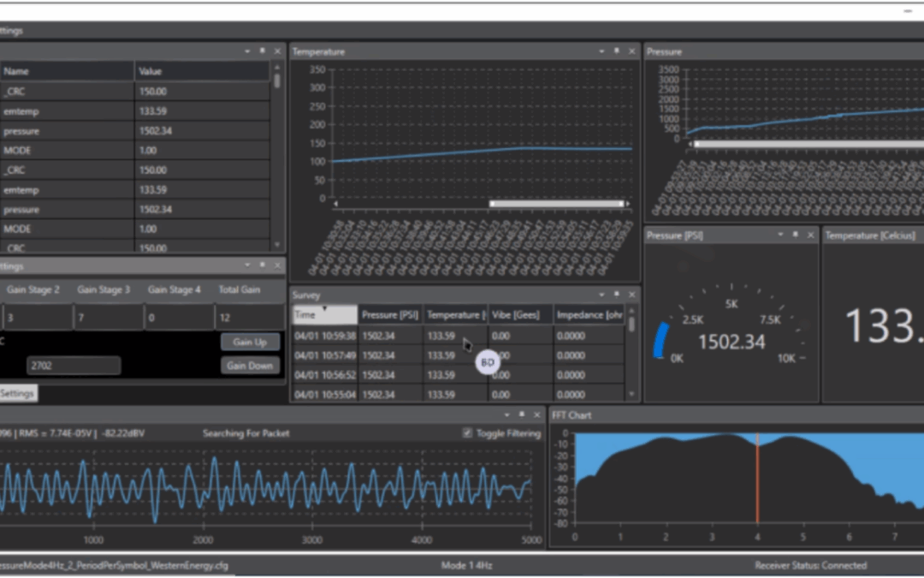Pin the Gain Settings panel
The width and height of the screenshot is (924, 578).
(262, 265)
